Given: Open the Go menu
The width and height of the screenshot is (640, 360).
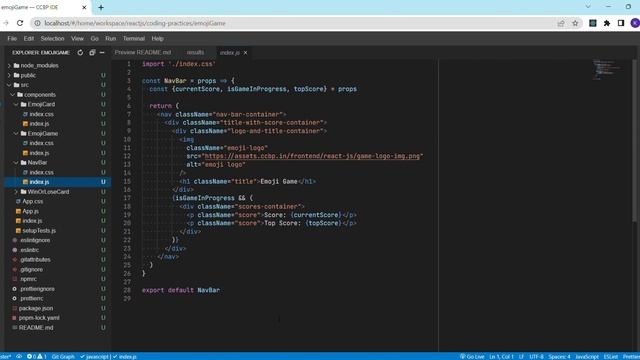Looking at the screenshot, I should [x=95, y=38].
